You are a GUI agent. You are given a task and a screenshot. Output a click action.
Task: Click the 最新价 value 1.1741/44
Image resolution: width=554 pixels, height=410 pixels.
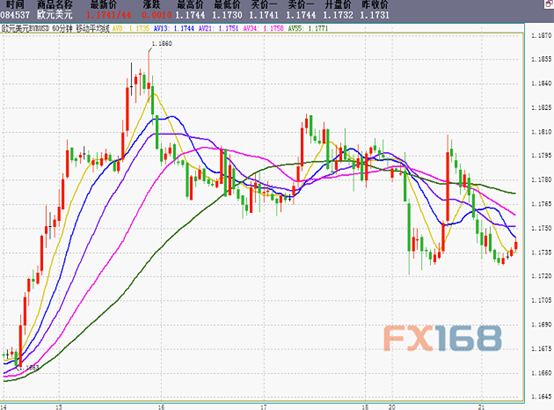109,15
